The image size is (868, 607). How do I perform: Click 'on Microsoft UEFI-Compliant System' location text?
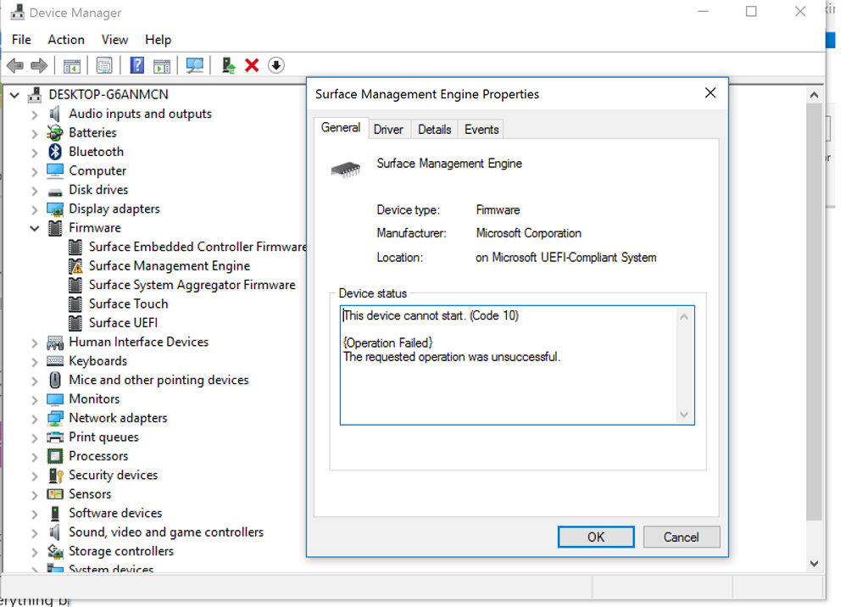click(x=565, y=258)
